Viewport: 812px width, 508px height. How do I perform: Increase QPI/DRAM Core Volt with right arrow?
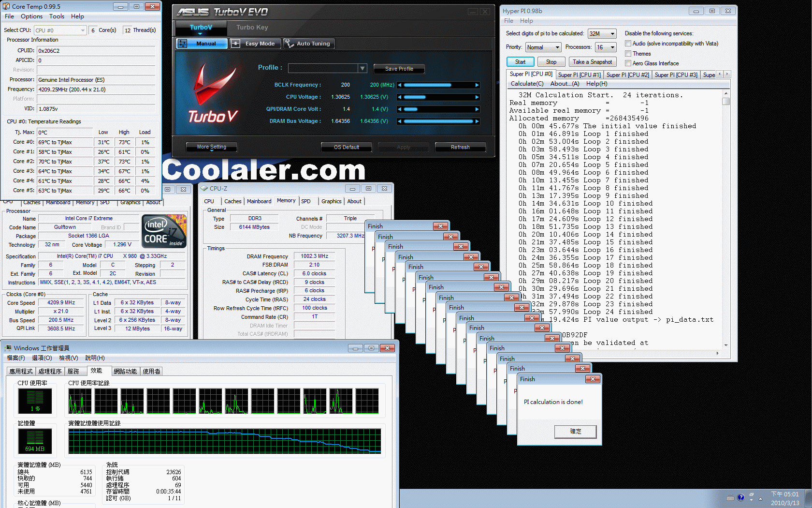[x=477, y=109]
